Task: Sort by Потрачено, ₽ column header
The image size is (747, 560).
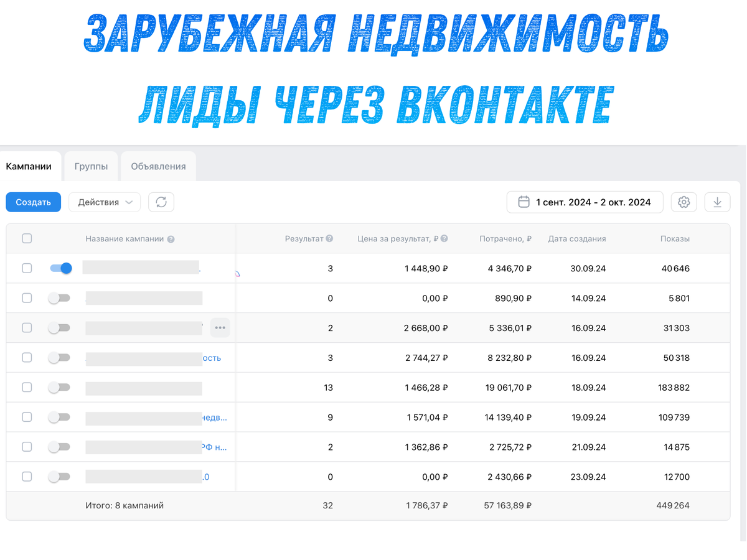Action: (505, 238)
